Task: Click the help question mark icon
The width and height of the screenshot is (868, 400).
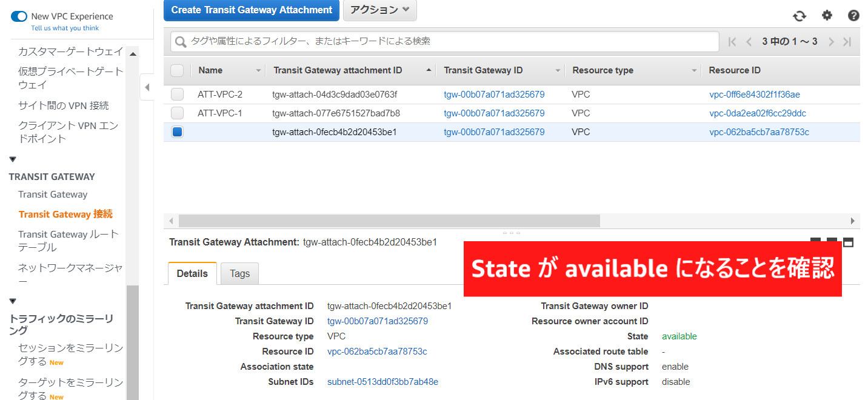Action: (853, 16)
